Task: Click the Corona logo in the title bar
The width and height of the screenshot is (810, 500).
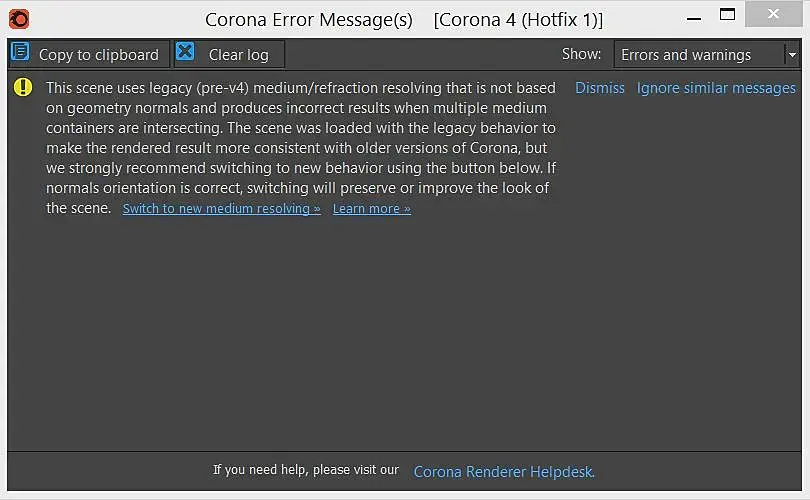Action: click(x=18, y=18)
